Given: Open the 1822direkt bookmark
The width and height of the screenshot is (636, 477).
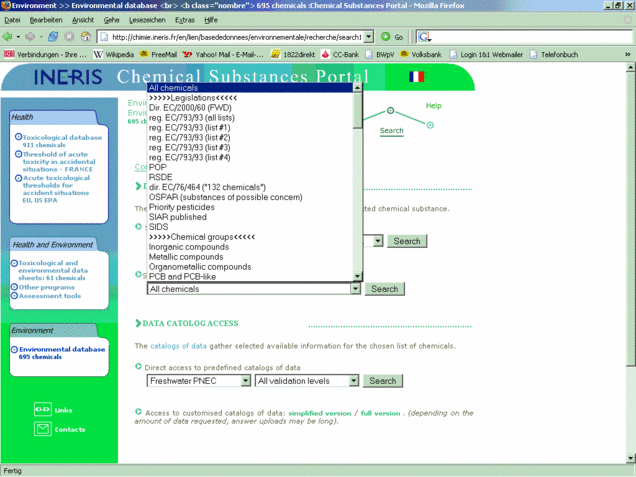Looking at the screenshot, I should pos(293,54).
